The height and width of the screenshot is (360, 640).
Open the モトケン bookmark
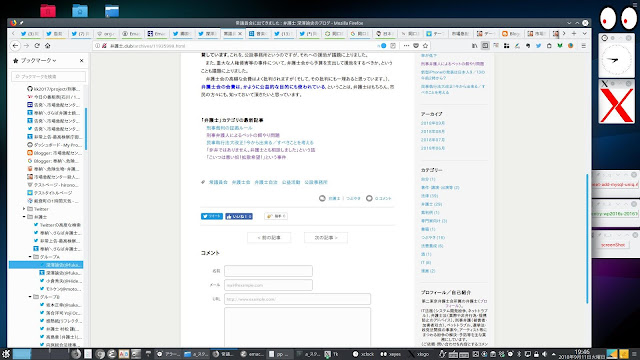click(x=60, y=289)
